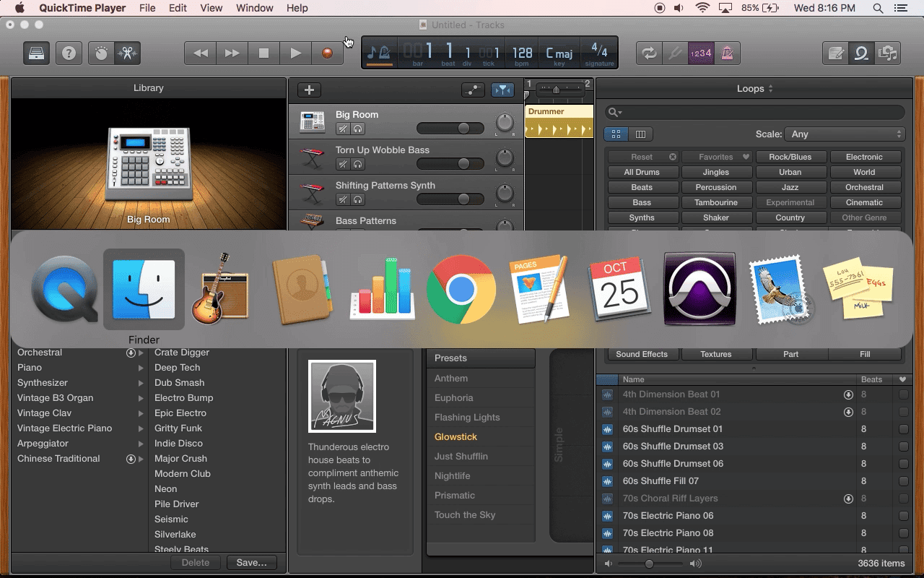Open the Edit menu

point(178,8)
